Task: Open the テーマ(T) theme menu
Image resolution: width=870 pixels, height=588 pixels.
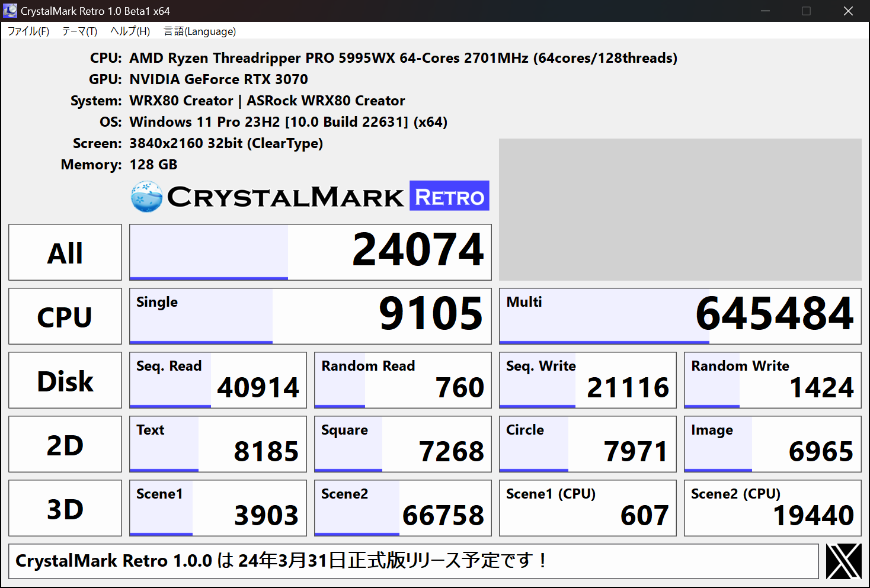Action: [79, 31]
